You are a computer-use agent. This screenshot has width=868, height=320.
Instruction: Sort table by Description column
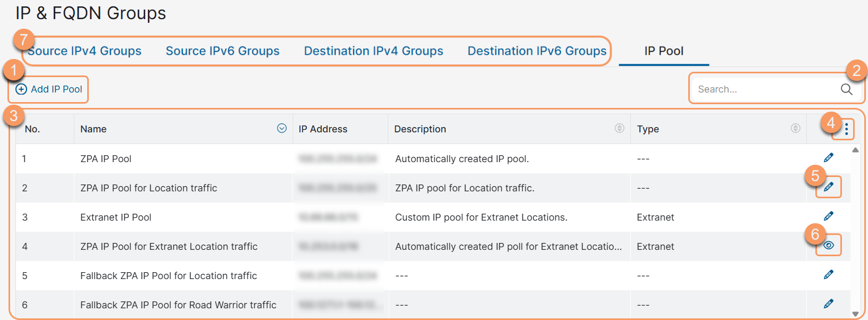[x=619, y=129]
